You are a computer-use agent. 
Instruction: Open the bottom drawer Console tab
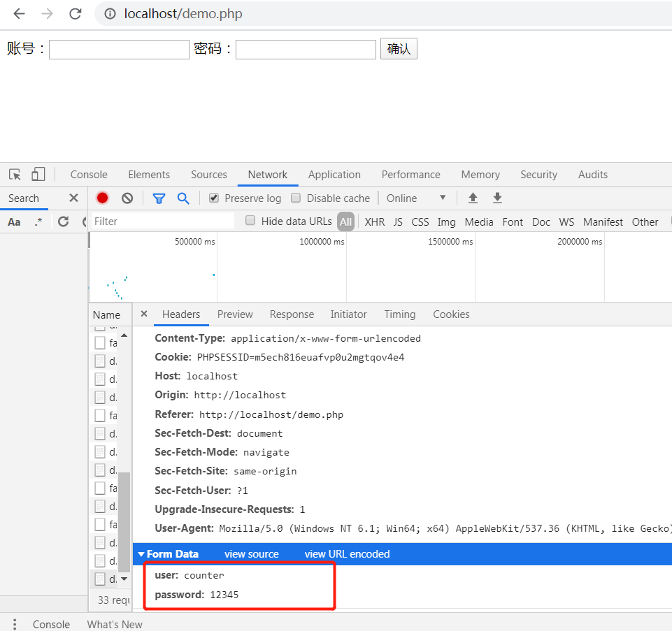pos(51,624)
